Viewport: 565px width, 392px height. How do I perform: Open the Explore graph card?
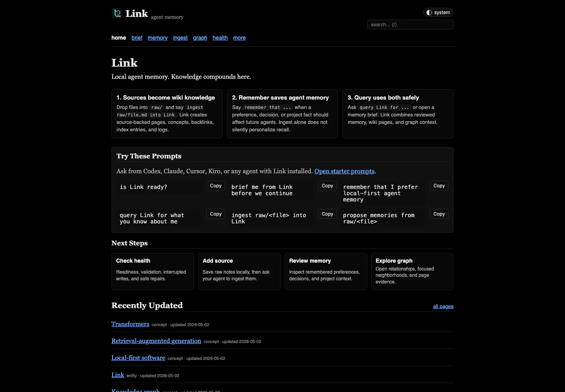412,271
